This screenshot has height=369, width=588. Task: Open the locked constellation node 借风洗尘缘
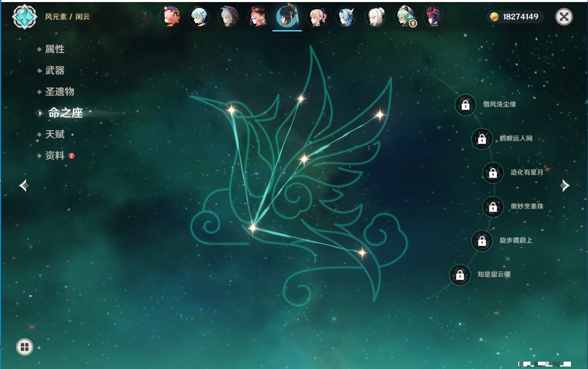pyautogui.click(x=465, y=105)
